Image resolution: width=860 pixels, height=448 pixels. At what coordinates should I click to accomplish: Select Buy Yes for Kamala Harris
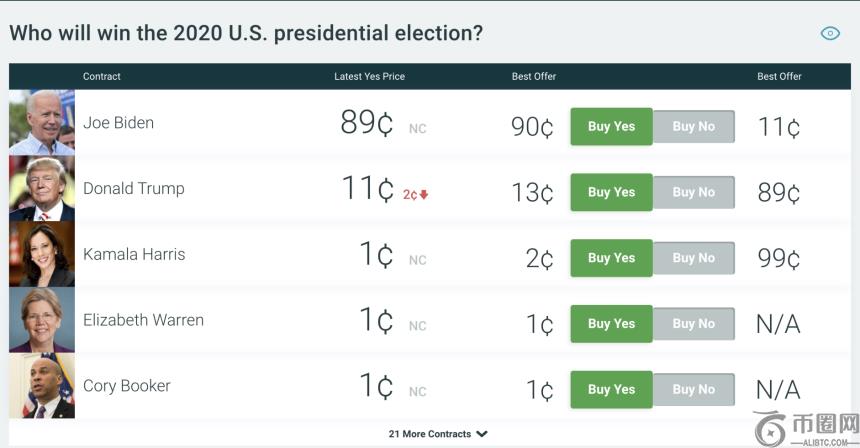[x=611, y=258]
